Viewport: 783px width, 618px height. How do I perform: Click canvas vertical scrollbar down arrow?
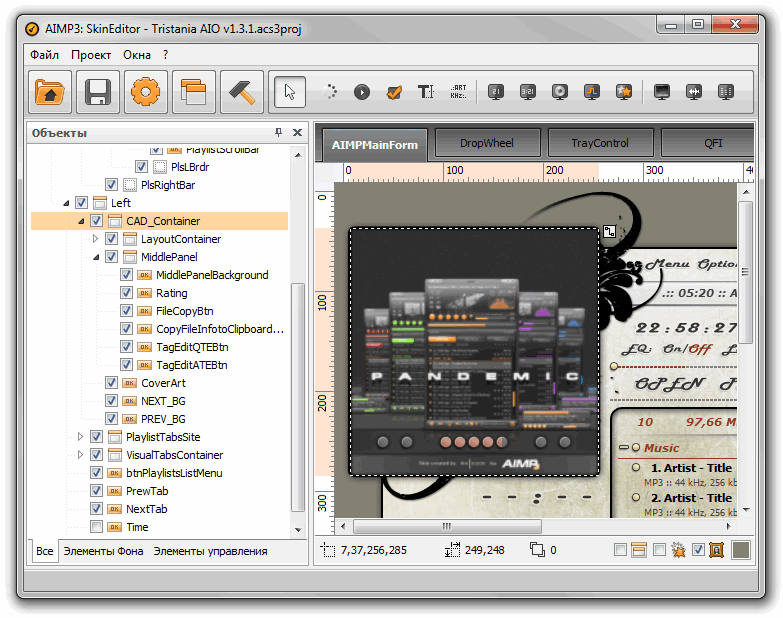click(746, 510)
